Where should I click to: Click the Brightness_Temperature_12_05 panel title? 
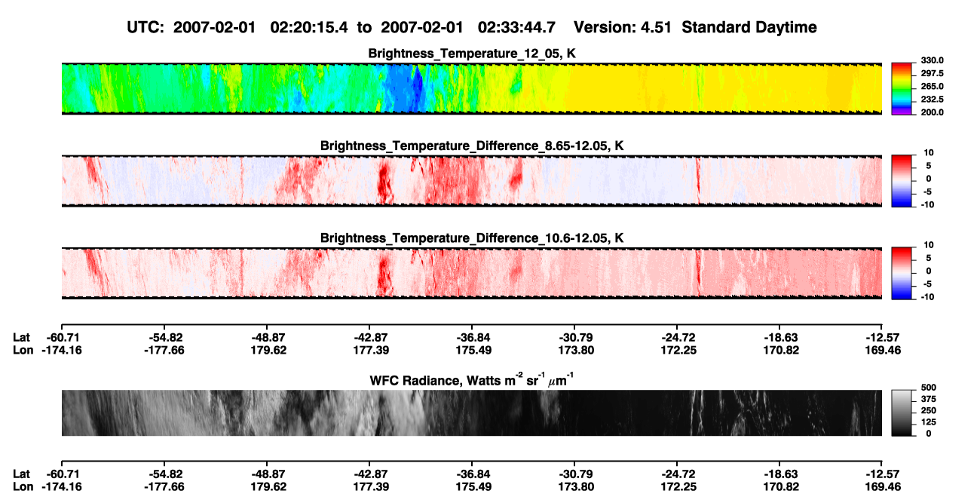472,54
